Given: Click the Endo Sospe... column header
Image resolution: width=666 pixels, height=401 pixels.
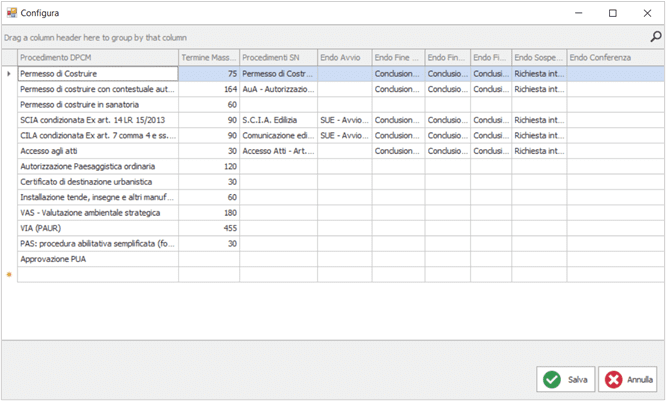Looking at the screenshot, I should point(539,57).
